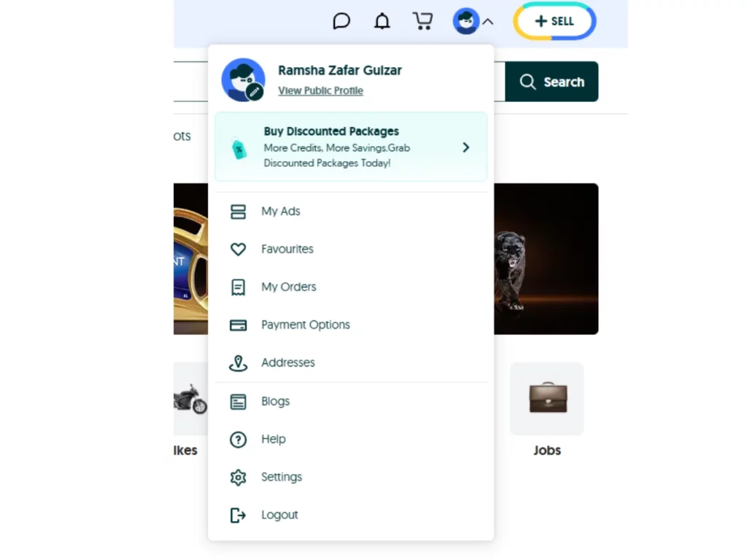Open My Orders menu item
The image size is (747, 560).
pos(288,287)
